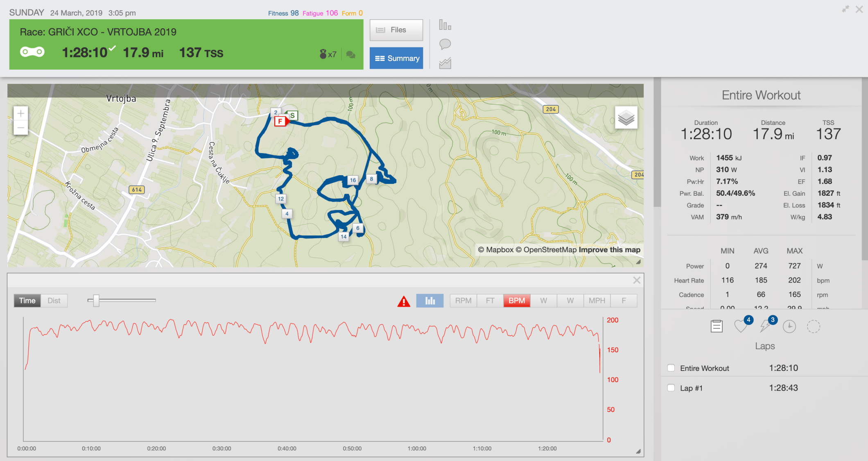Zoom in on the map

click(21, 114)
